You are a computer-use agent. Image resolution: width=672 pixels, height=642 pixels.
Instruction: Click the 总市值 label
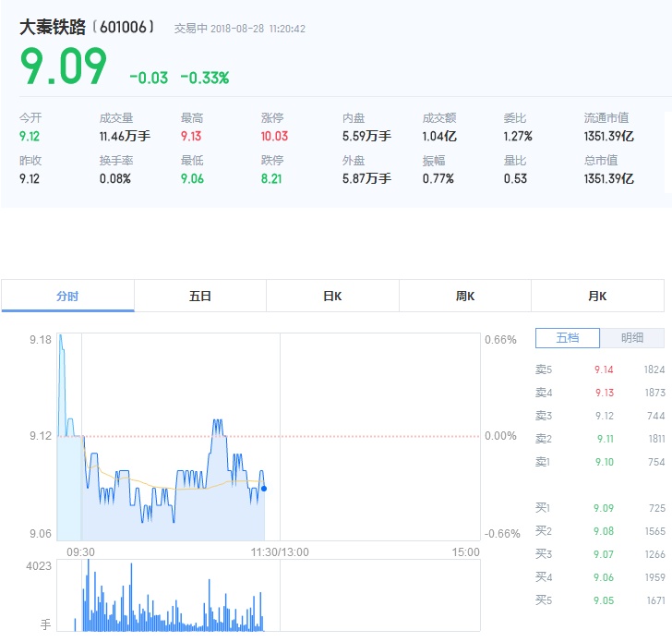tap(601, 161)
